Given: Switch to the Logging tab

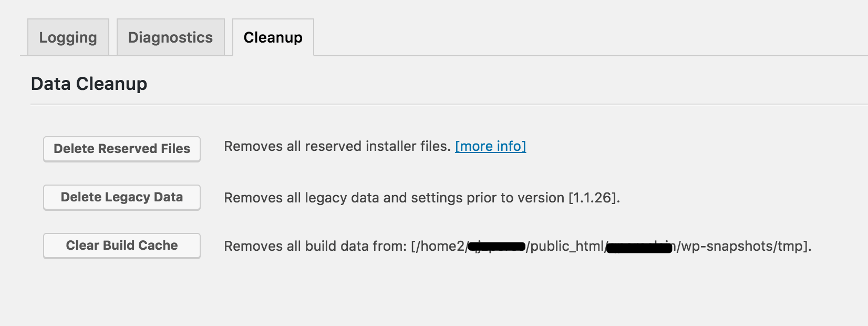Looking at the screenshot, I should [68, 37].
